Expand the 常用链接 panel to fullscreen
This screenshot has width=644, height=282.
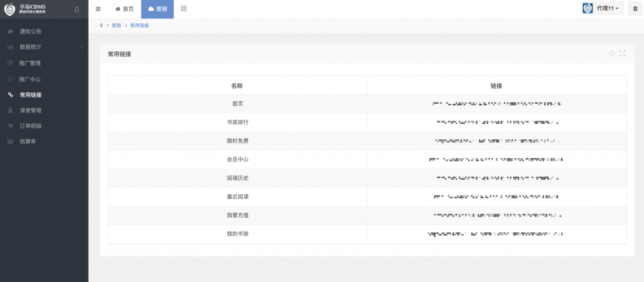623,54
